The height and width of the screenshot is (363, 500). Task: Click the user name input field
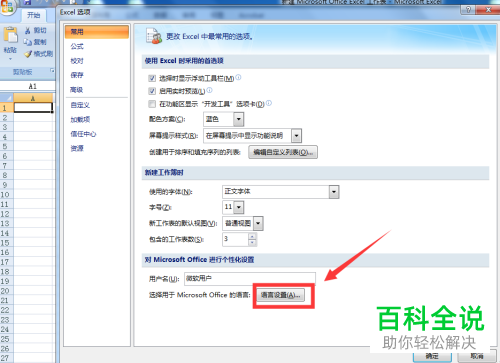pos(250,279)
